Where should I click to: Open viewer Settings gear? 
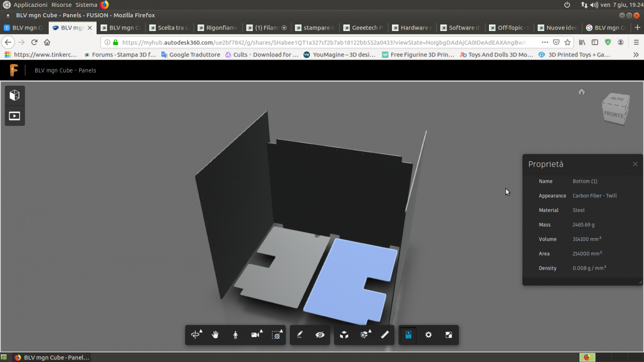(x=428, y=335)
